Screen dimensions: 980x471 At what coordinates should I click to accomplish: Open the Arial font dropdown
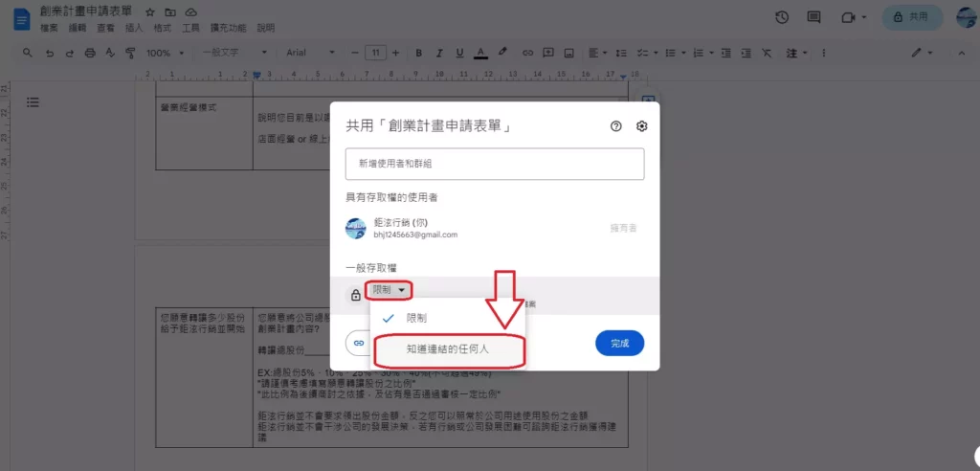[x=311, y=53]
